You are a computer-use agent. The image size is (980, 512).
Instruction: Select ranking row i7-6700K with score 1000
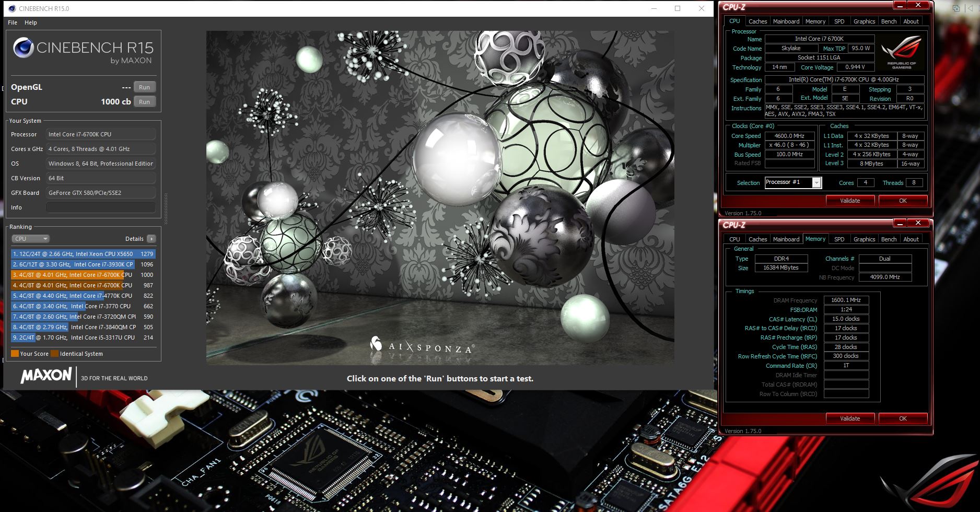(x=83, y=275)
